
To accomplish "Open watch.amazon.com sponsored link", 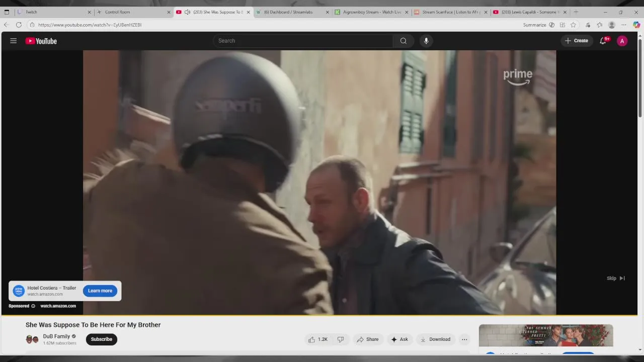I will click(x=58, y=306).
